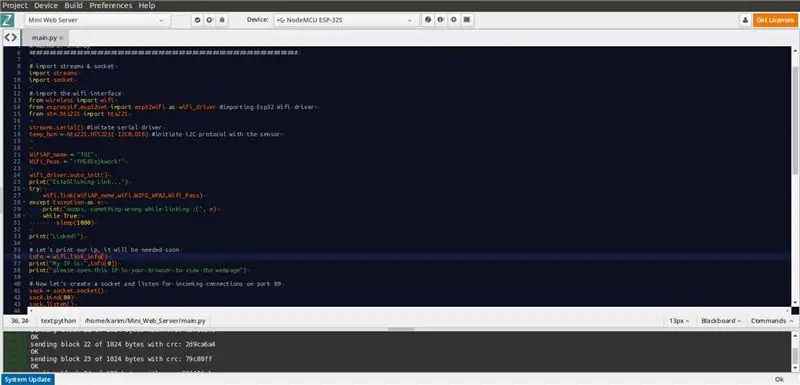Screen dimensions: 800x385
Task: Click the verify project checkmark icon
Action: click(x=197, y=20)
